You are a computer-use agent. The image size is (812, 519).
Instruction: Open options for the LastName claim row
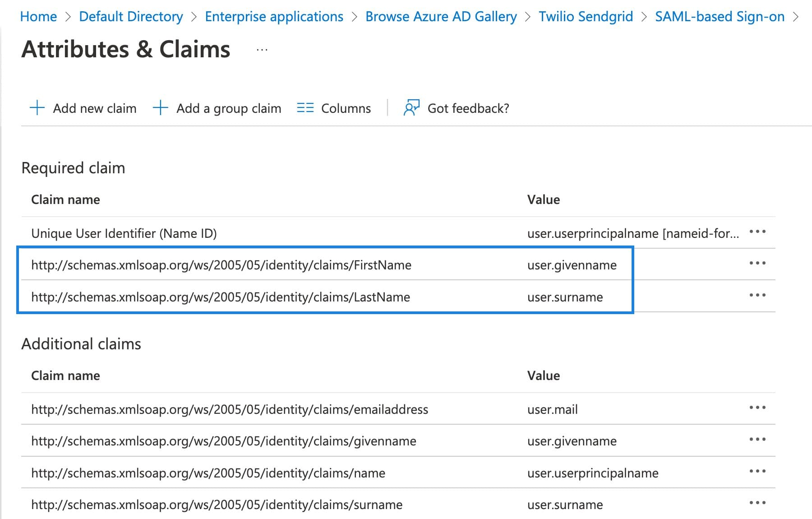click(758, 296)
